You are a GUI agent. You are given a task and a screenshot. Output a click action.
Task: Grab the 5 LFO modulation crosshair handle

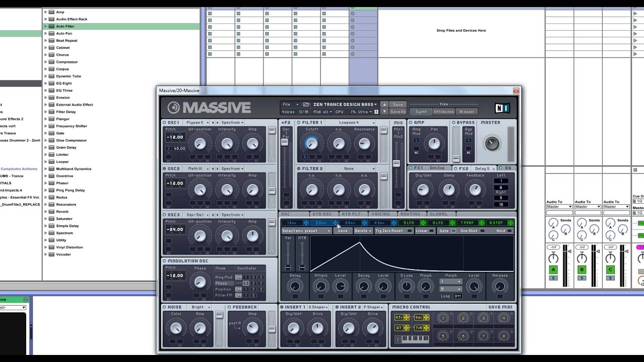point(423,223)
